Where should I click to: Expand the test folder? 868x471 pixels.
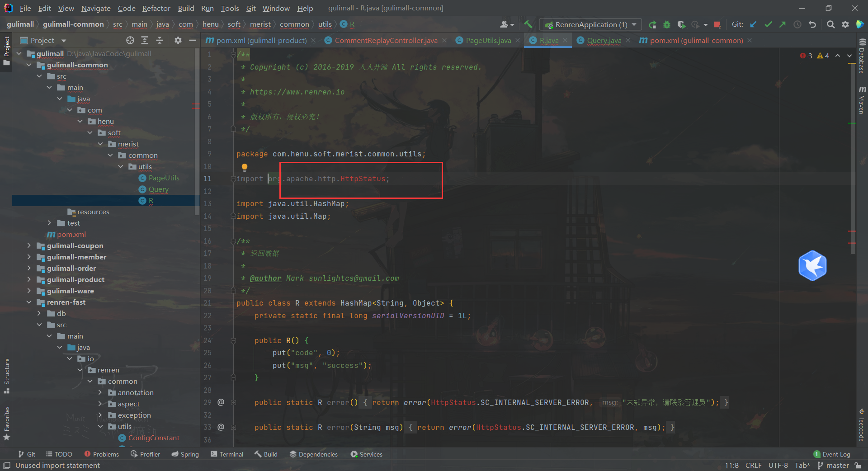(x=50, y=223)
